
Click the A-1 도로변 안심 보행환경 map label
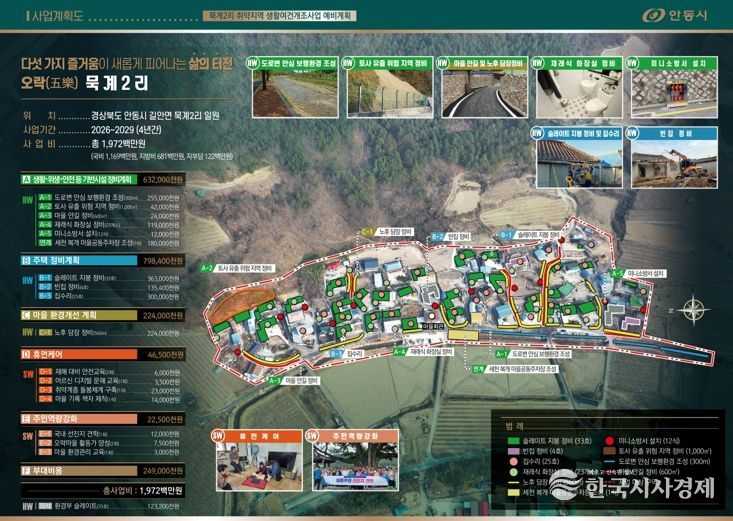point(533,354)
